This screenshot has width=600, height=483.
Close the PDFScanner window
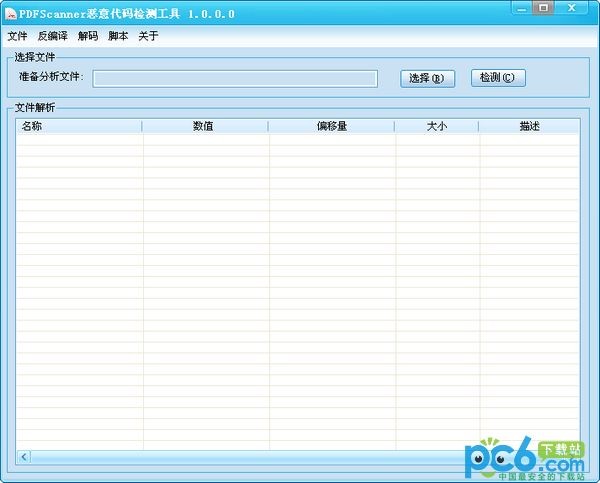571,8
